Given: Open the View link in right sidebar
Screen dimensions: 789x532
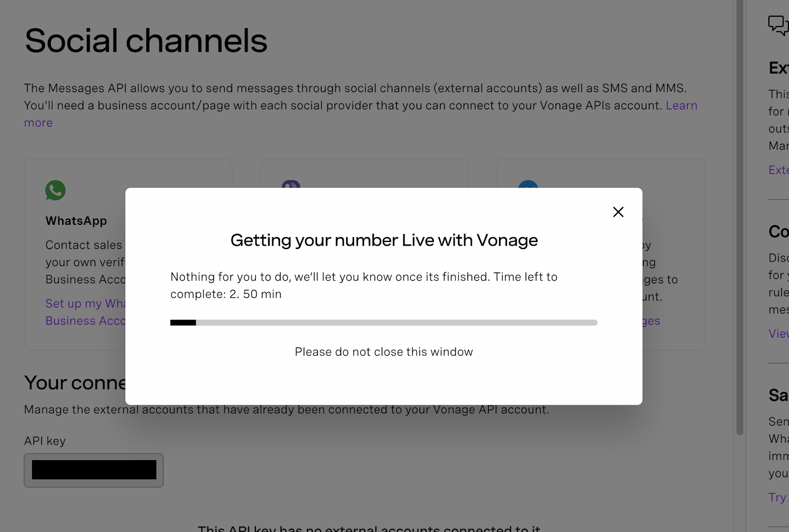Looking at the screenshot, I should (779, 334).
